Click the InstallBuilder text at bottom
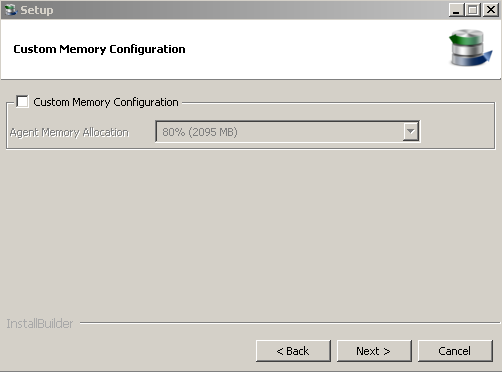 click(40, 324)
